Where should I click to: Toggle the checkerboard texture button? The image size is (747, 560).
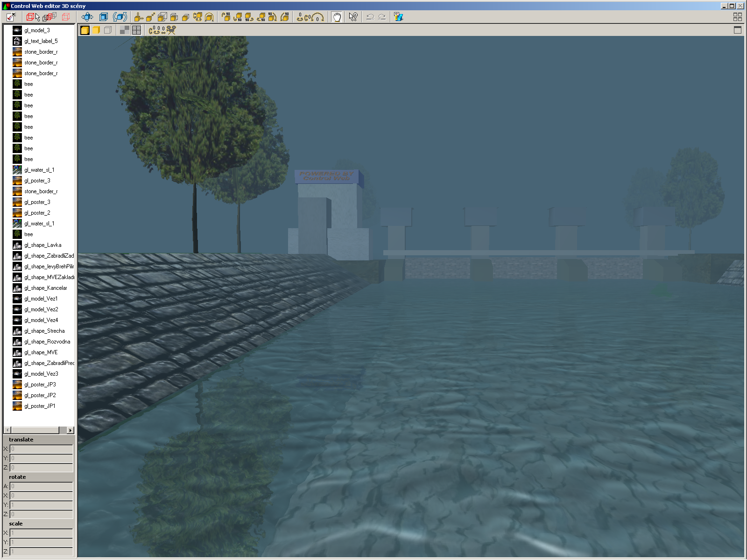tap(125, 30)
